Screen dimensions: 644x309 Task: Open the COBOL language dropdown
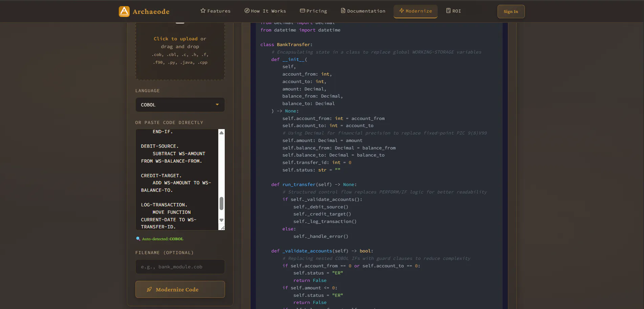point(180,105)
